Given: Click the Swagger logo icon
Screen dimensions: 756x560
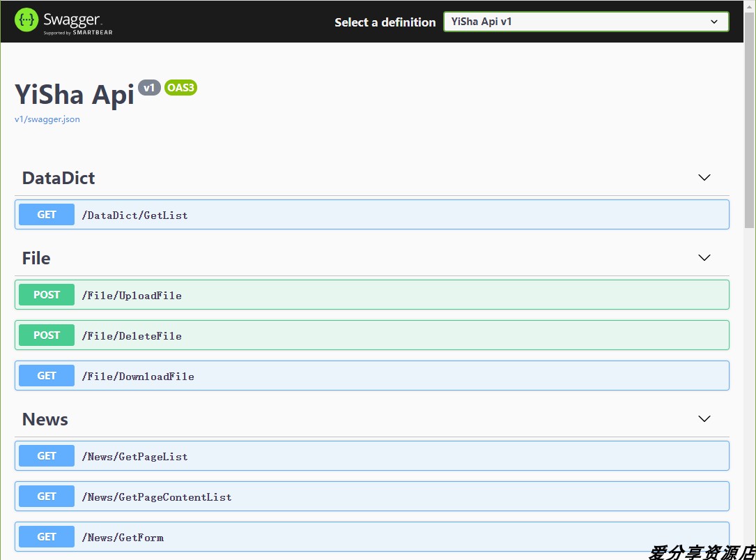Looking at the screenshot, I should pos(26,20).
